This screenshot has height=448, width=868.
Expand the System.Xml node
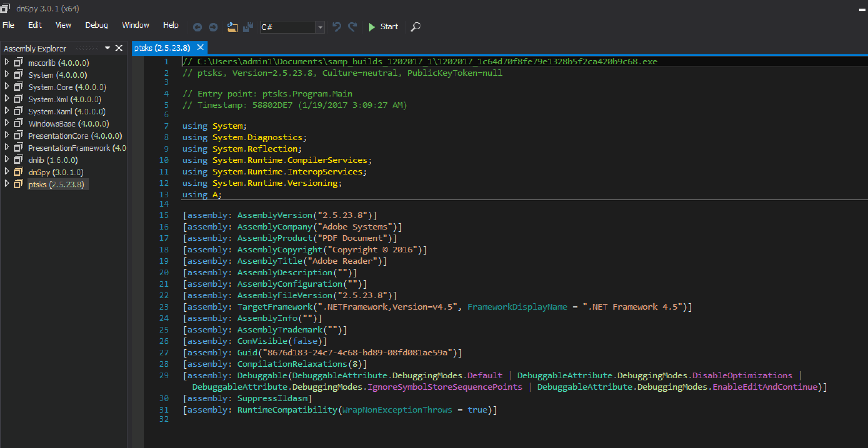7,99
